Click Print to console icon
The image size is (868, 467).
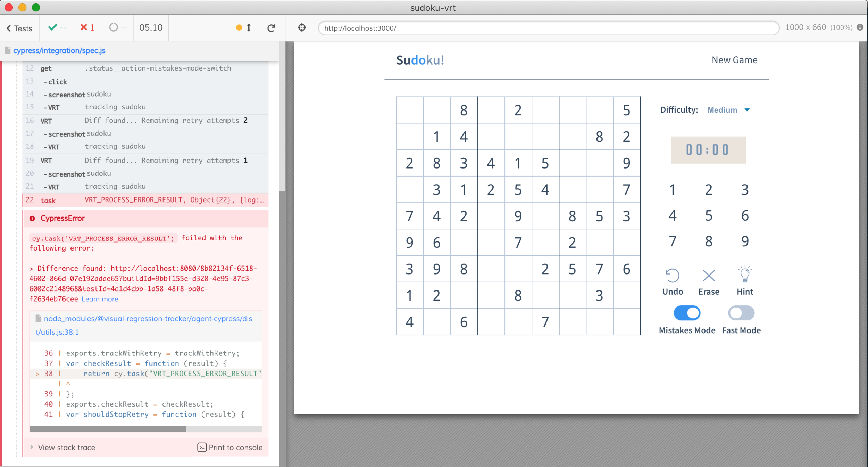[x=202, y=447]
